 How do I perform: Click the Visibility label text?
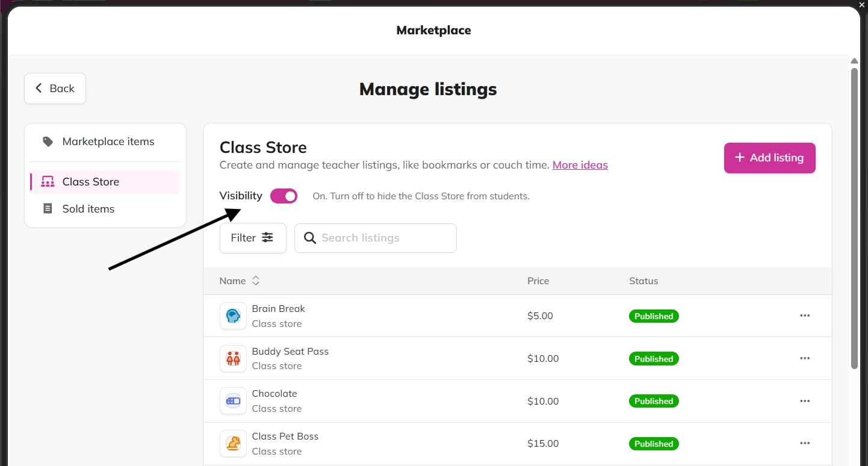pyautogui.click(x=241, y=196)
